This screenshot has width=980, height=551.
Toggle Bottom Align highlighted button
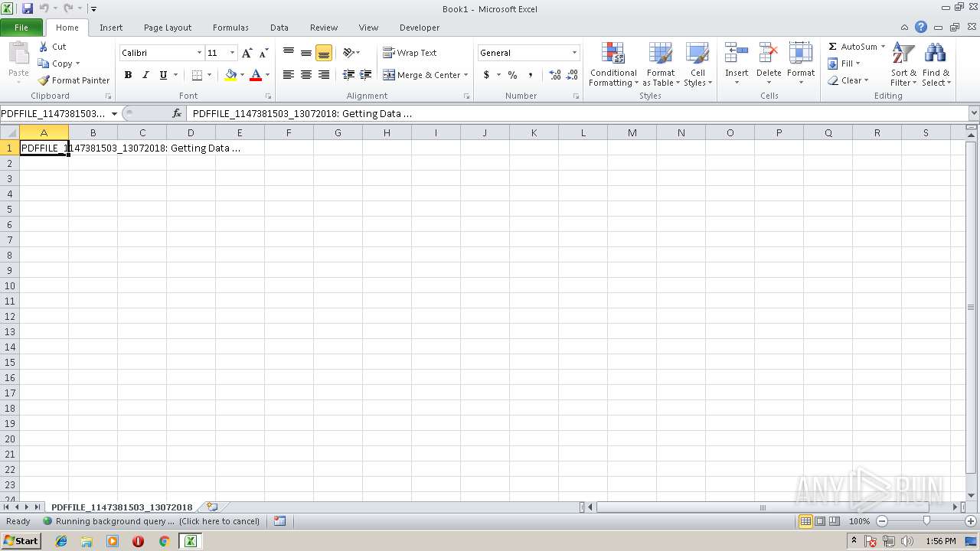coord(324,53)
